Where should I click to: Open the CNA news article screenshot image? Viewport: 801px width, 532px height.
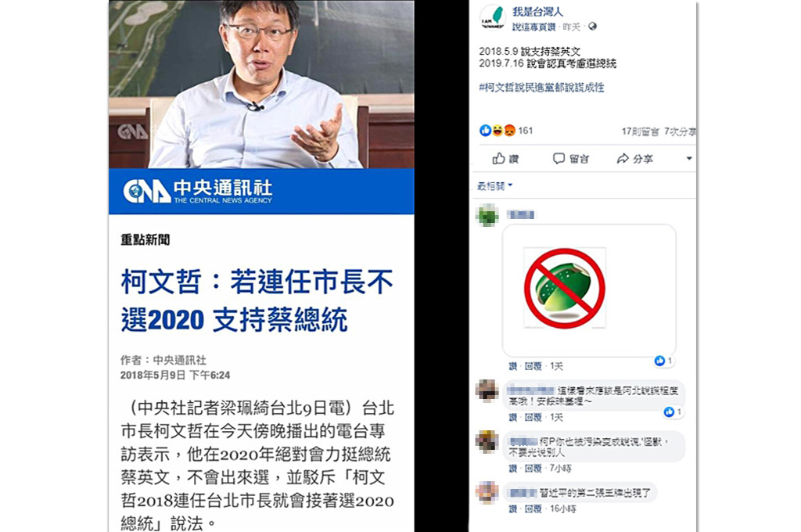click(261, 266)
